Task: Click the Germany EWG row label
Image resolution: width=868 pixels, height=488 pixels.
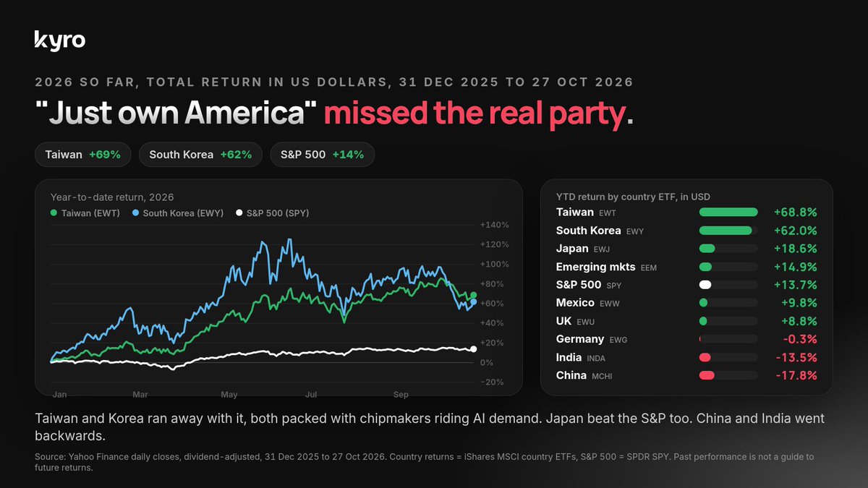Action: tap(590, 339)
